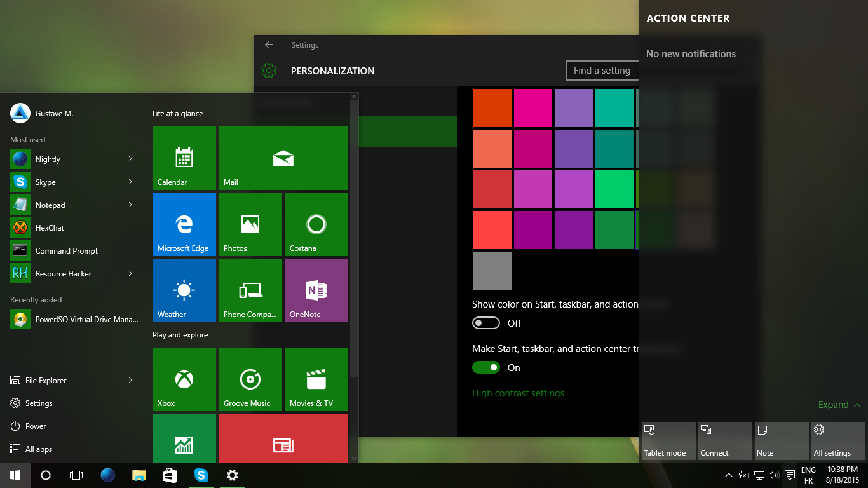Open File Explorer taskbar icon
Screen dimensions: 868x488
pos(139,475)
